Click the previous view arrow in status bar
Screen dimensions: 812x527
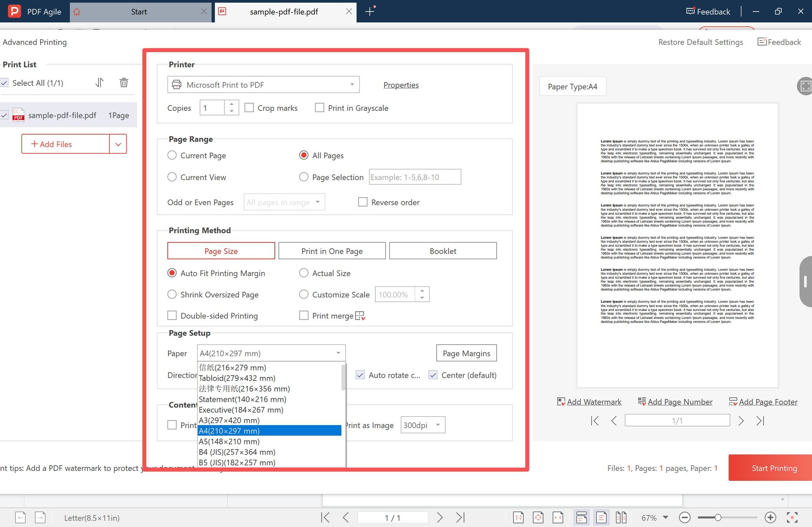click(20, 518)
